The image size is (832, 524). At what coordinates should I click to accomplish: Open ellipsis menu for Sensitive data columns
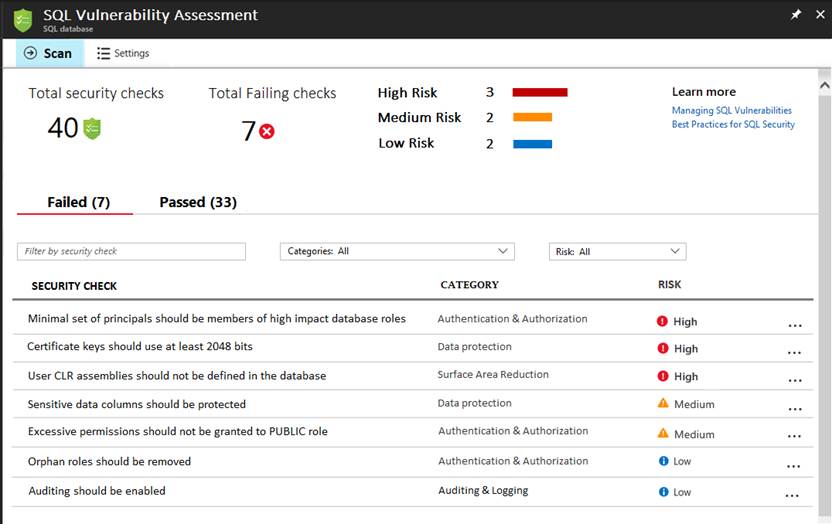pyautogui.click(x=795, y=409)
